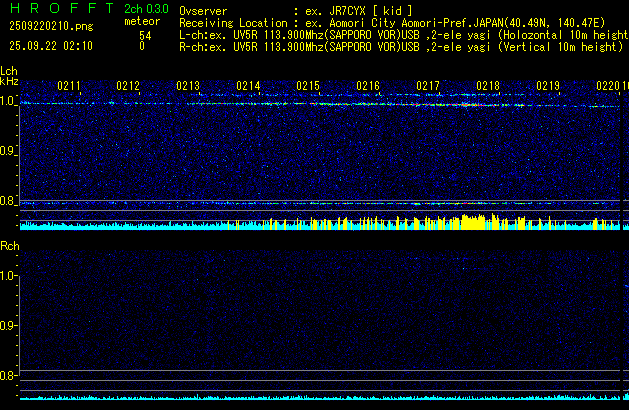Click the HROFFT title text
This screenshot has width=629, height=410.
pos(55,8)
